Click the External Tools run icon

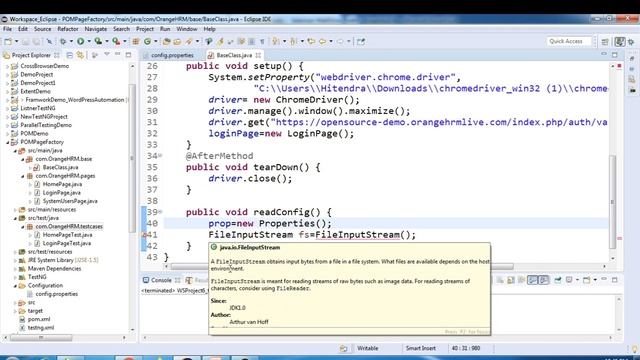pos(116,41)
